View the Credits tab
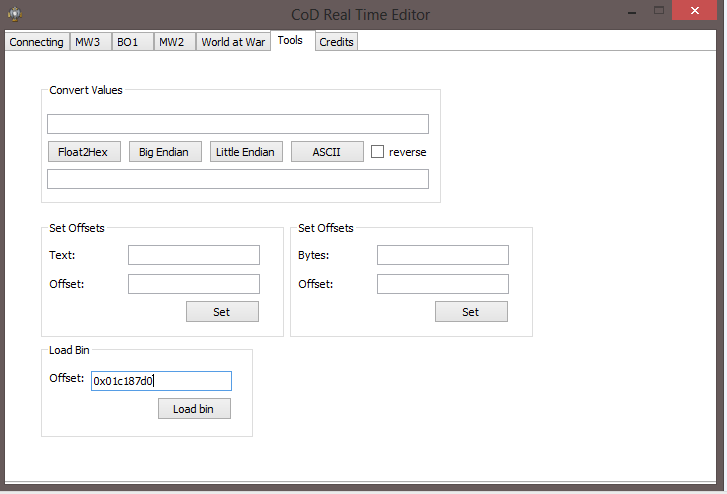727x494 pixels. click(337, 42)
